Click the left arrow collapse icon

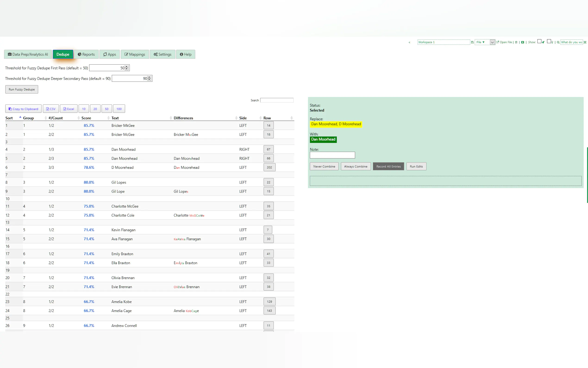(409, 42)
